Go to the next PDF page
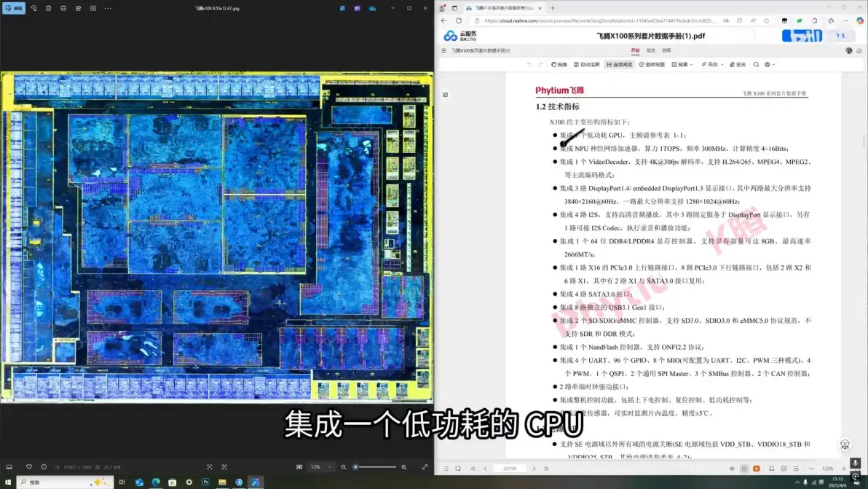Screen dimensions: 868x489 tap(534, 469)
